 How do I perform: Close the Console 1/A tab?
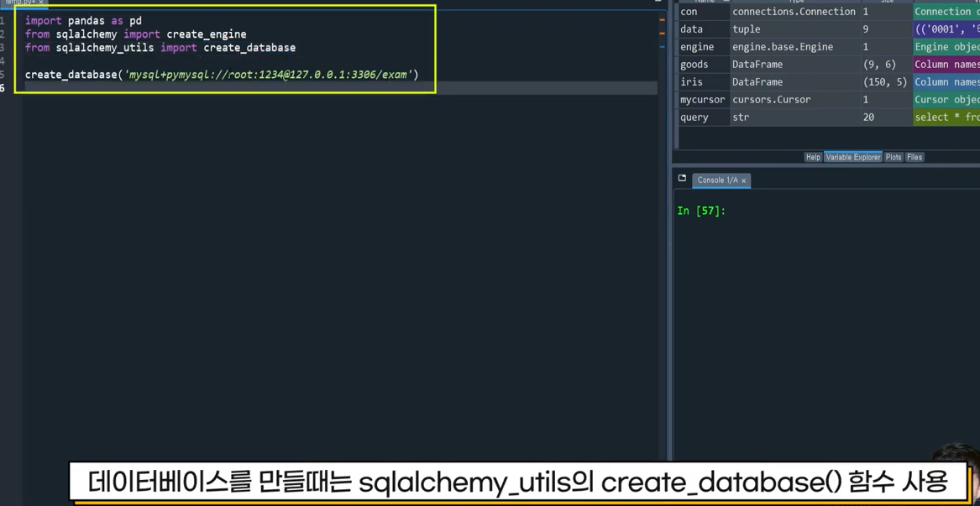pos(744,180)
